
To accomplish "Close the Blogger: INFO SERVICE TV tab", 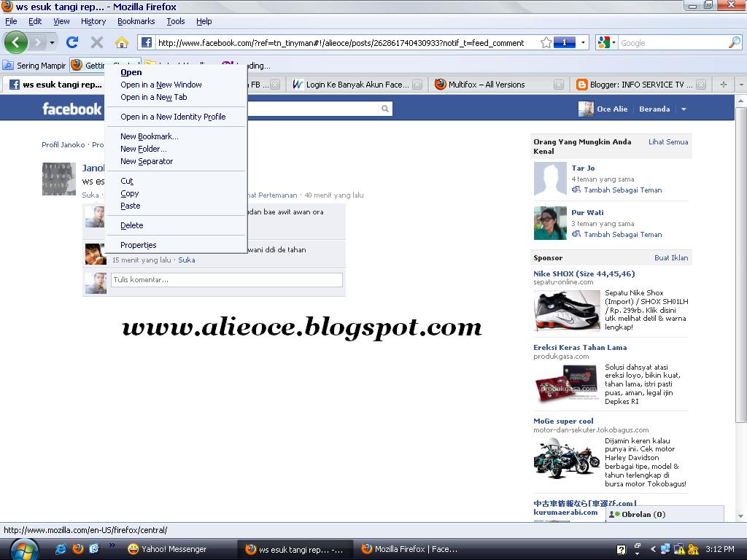I will pyautogui.click(x=701, y=85).
